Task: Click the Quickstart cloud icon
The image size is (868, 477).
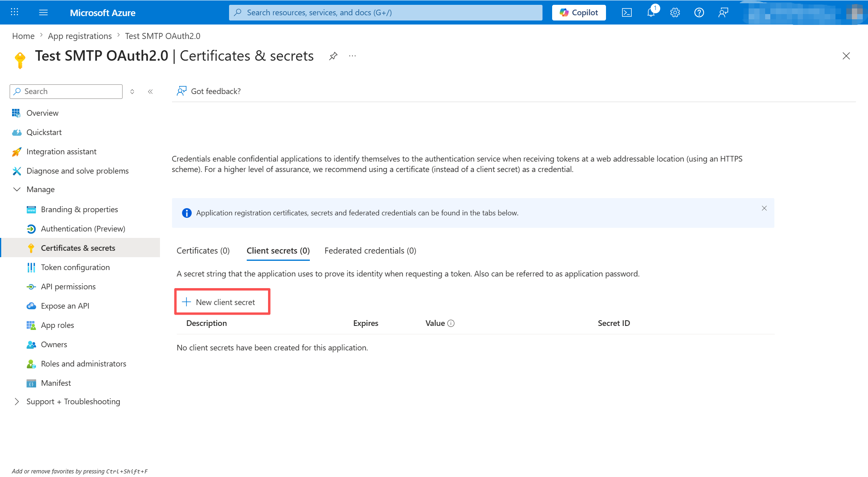Action: click(16, 132)
